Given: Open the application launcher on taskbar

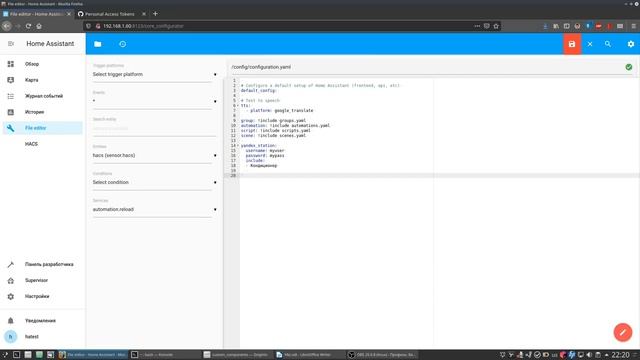Looking at the screenshot, I should [5, 355].
